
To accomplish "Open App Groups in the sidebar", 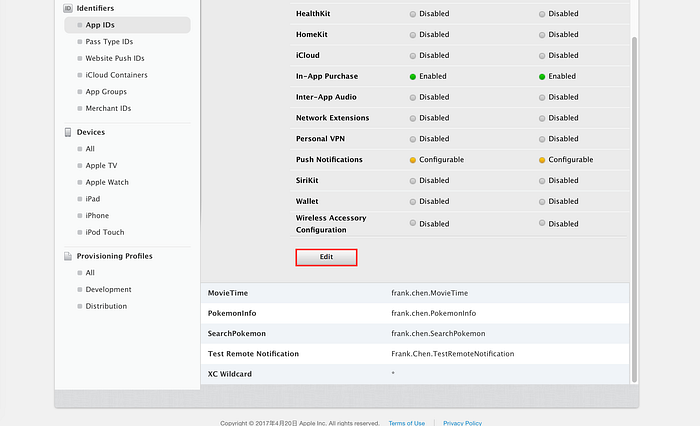I will click(106, 92).
